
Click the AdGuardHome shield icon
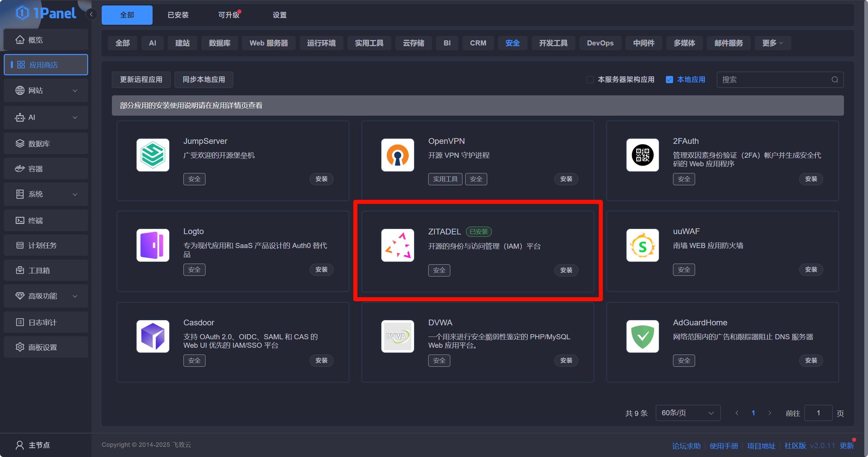(x=642, y=336)
